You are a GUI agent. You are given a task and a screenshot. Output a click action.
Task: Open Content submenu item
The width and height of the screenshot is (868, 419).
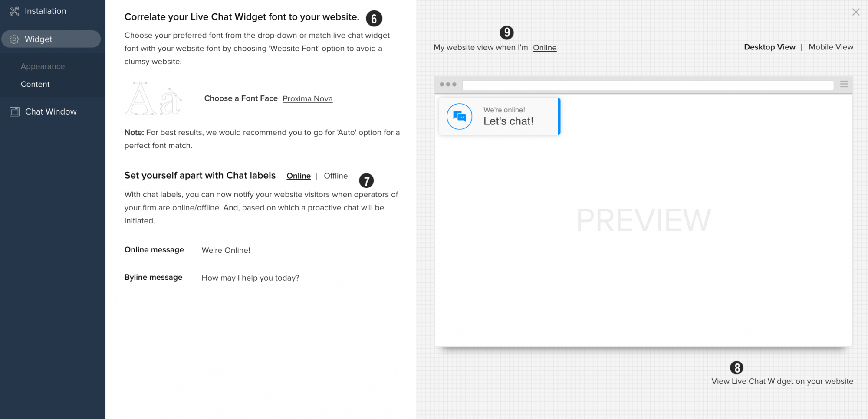click(35, 84)
